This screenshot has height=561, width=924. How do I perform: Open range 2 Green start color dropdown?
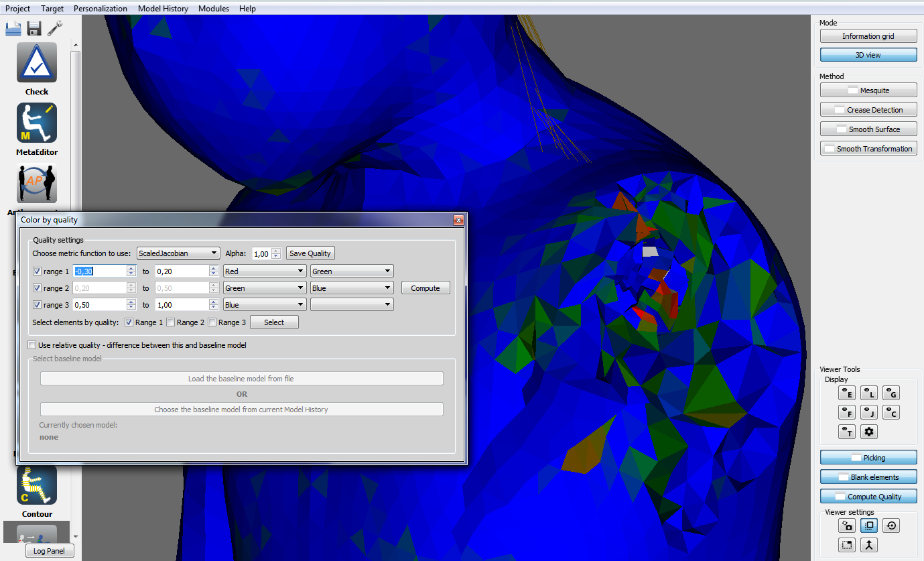coord(265,288)
